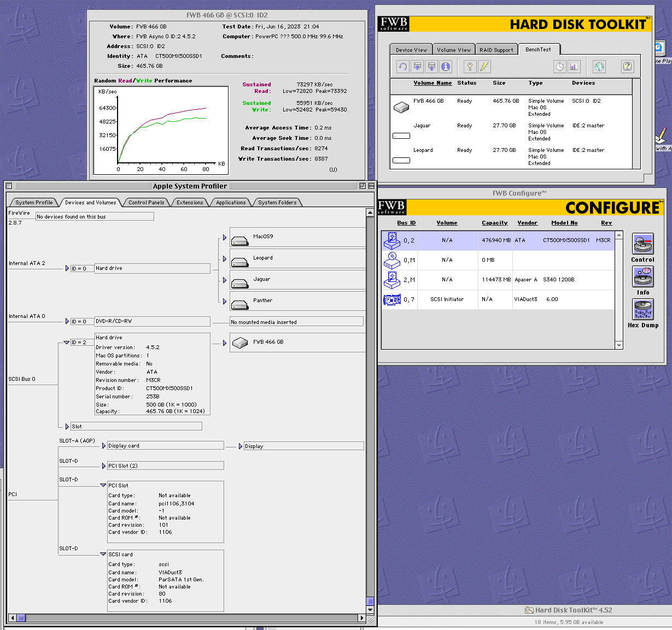Screen dimensions: 672x630
Task: Click 'CT500MX500SSD1' model in Configure list
Action: point(566,240)
